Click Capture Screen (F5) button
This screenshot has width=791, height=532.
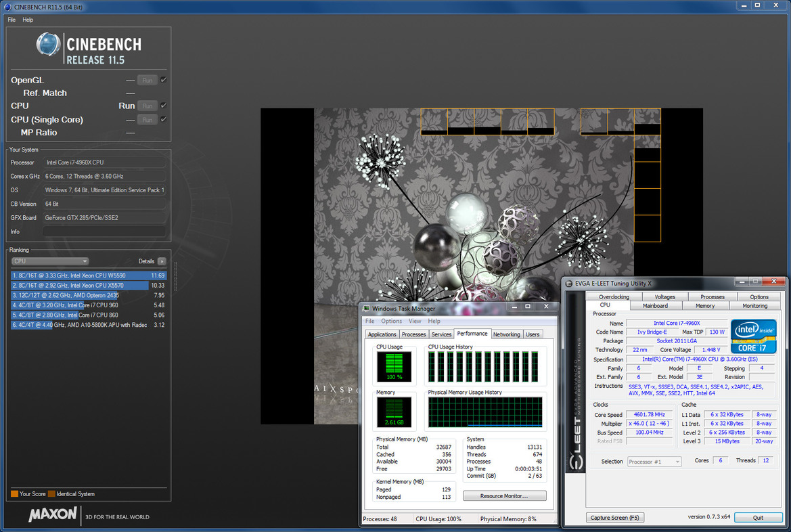point(615,517)
